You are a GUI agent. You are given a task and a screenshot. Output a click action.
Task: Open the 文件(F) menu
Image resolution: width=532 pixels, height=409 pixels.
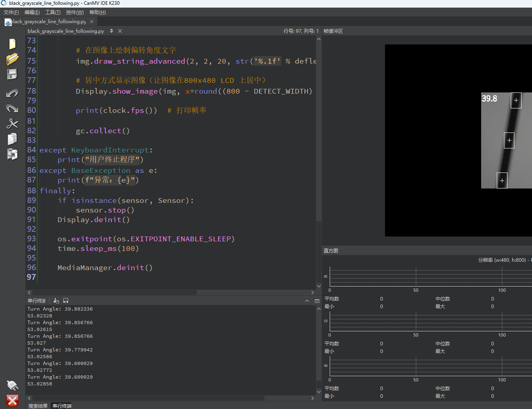pyautogui.click(x=11, y=12)
